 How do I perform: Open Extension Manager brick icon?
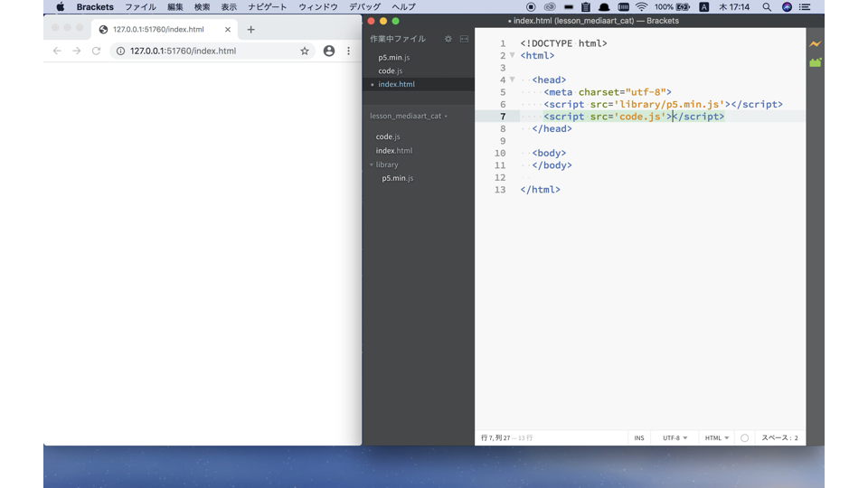[815, 62]
